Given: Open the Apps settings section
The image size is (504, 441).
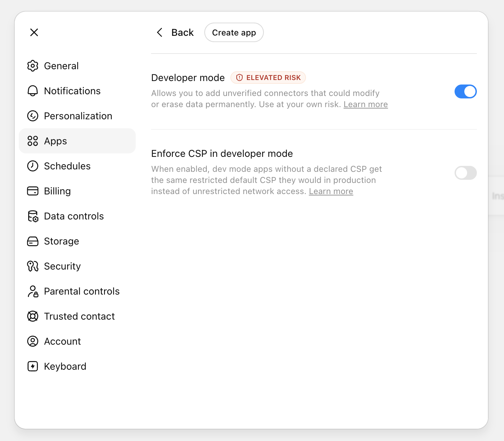Looking at the screenshot, I should point(77,141).
